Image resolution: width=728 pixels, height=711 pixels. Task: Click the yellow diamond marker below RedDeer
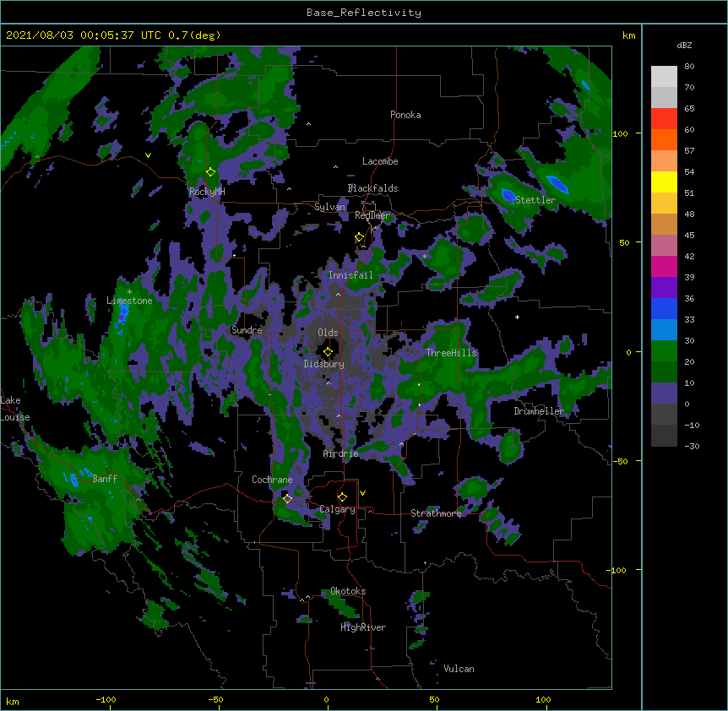pos(360,237)
